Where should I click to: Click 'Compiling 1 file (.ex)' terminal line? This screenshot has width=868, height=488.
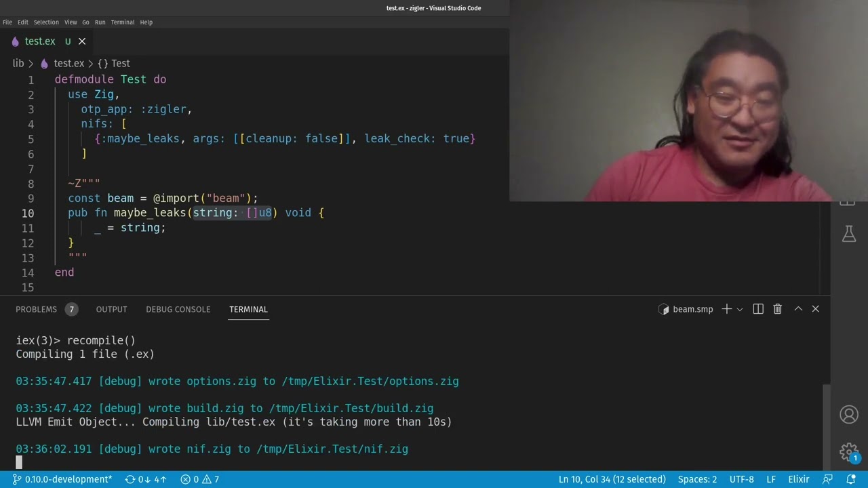[x=85, y=354]
